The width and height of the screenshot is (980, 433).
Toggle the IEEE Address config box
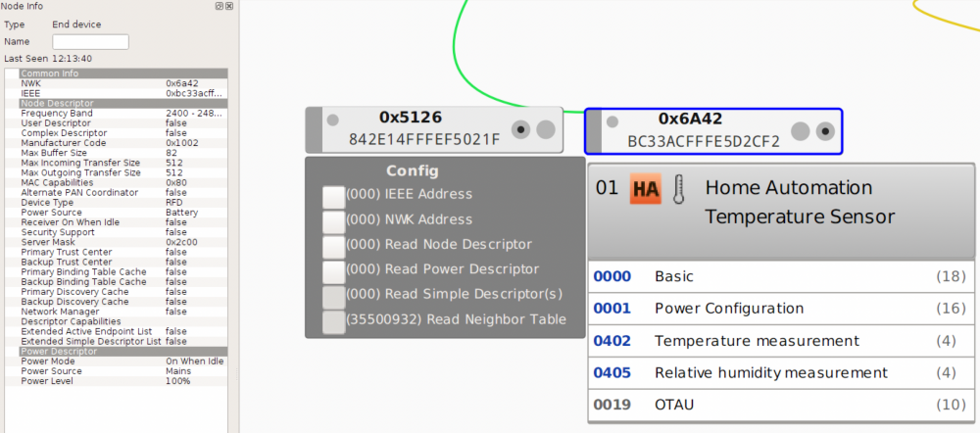pyautogui.click(x=333, y=195)
